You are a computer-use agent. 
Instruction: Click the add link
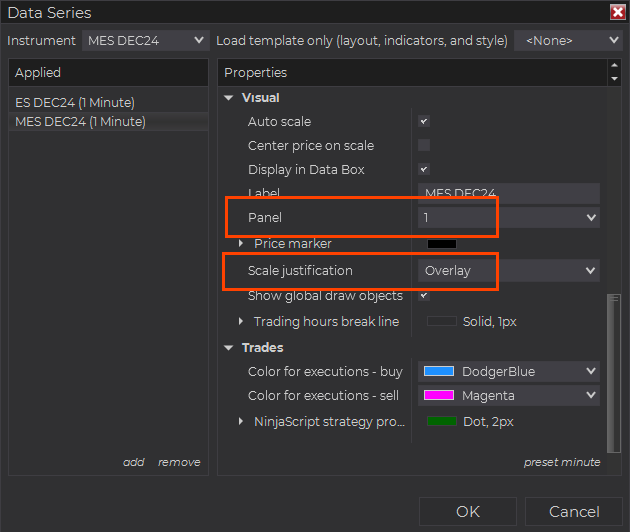click(x=133, y=462)
